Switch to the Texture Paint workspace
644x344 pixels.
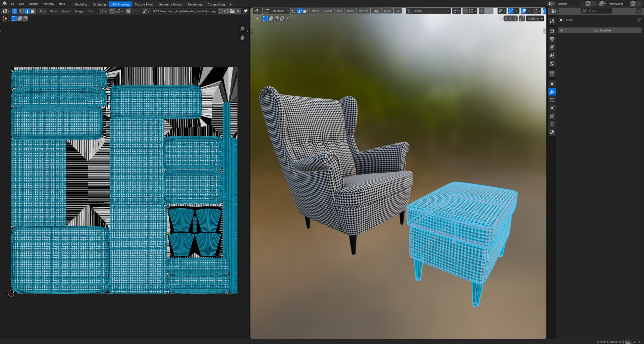(x=144, y=4)
